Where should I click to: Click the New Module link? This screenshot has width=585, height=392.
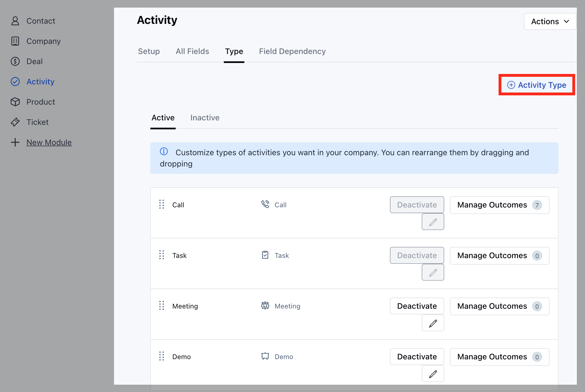click(49, 142)
